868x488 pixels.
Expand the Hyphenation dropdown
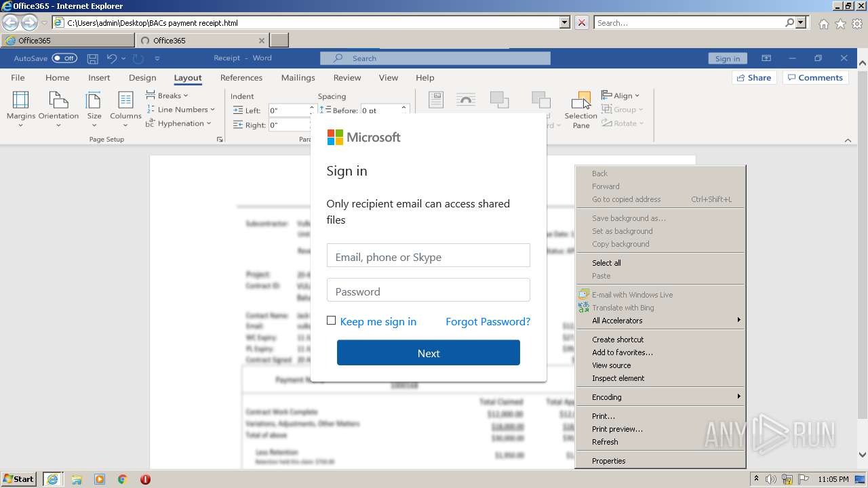pos(178,123)
